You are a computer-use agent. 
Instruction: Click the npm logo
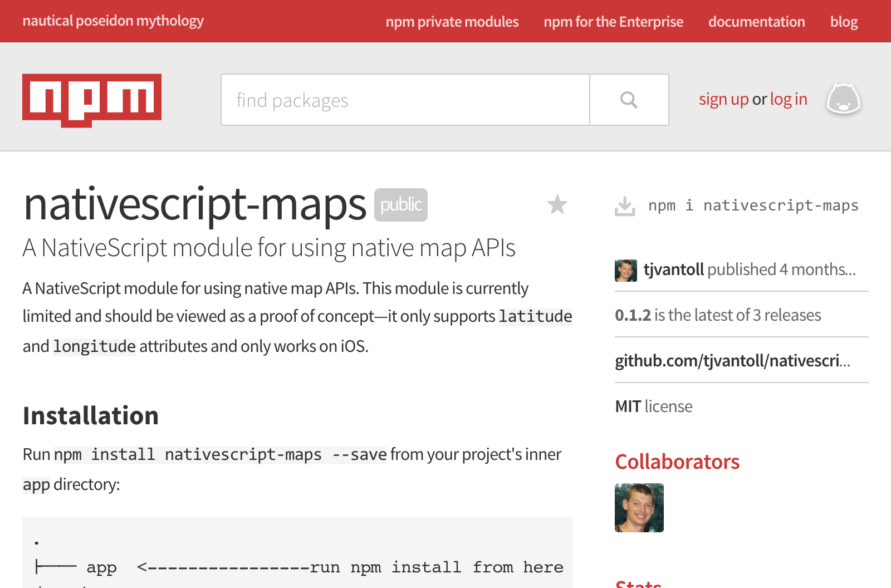[91, 100]
